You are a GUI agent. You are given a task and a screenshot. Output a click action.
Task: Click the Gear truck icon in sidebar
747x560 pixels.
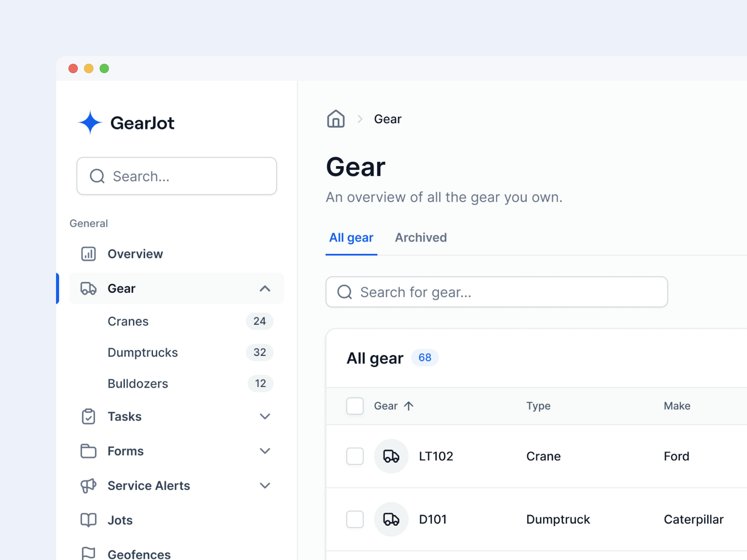[89, 289]
